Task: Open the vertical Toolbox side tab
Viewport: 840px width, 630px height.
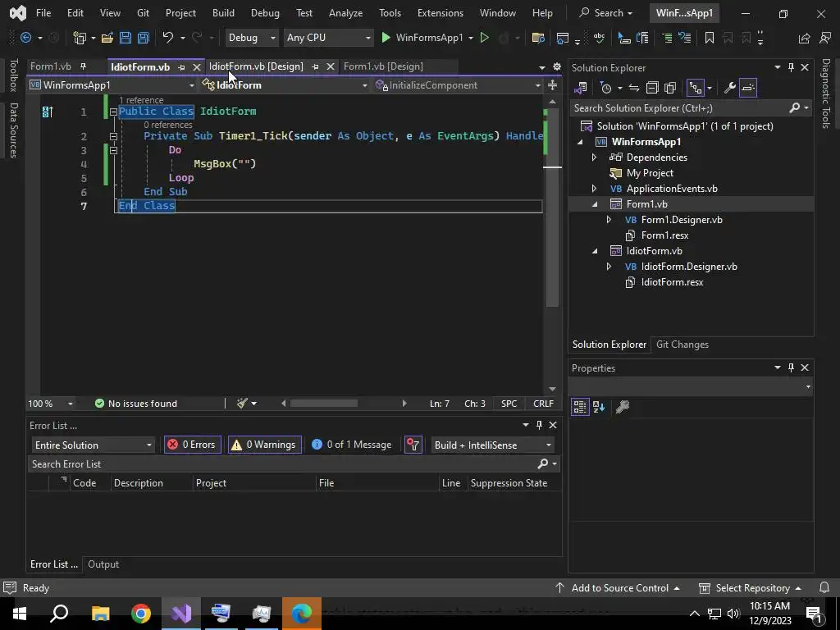Action: tap(13, 75)
